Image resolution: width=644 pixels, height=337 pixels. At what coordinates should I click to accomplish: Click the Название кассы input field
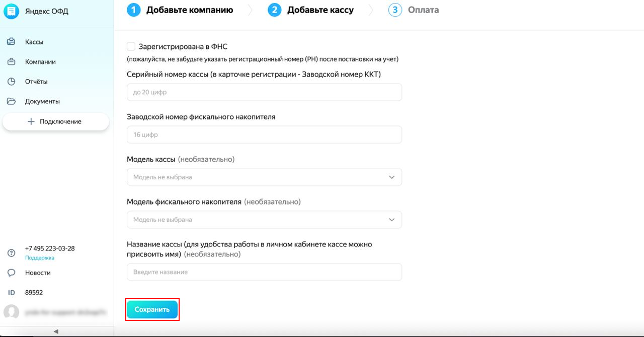(264, 272)
